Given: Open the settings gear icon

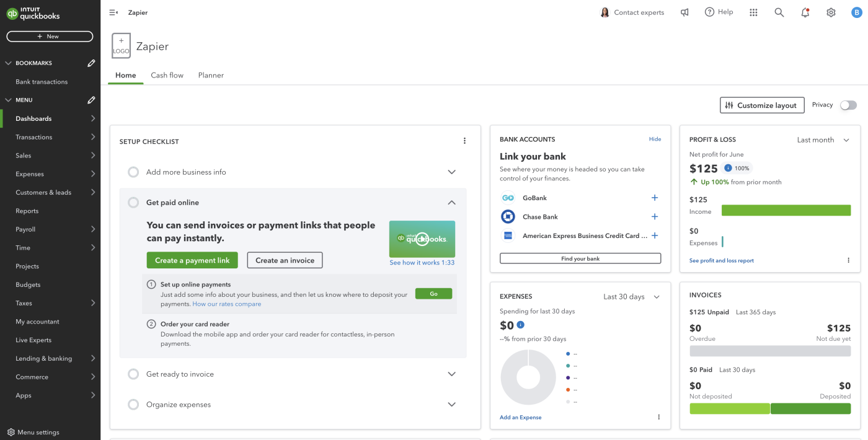Looking at the screenshot, I should 831,12.
